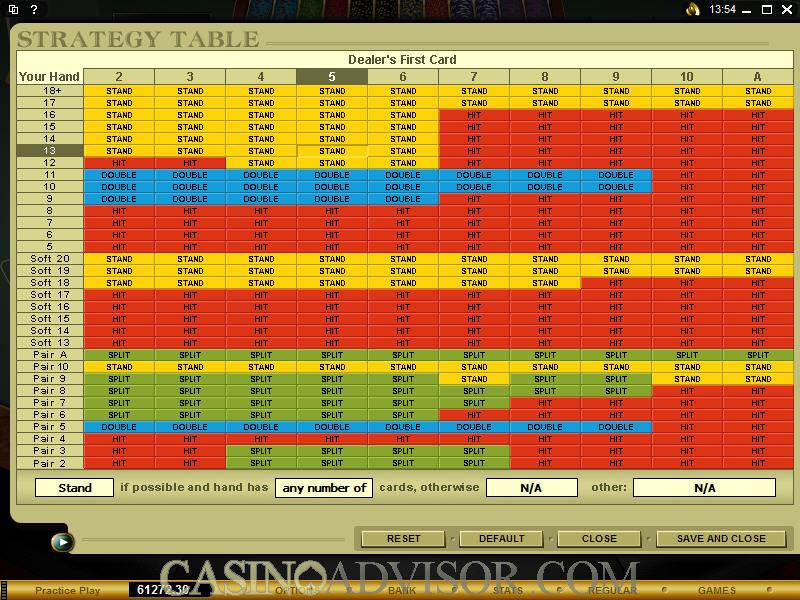Click Save and Close

pyautogui.click(x=721, y=538)
